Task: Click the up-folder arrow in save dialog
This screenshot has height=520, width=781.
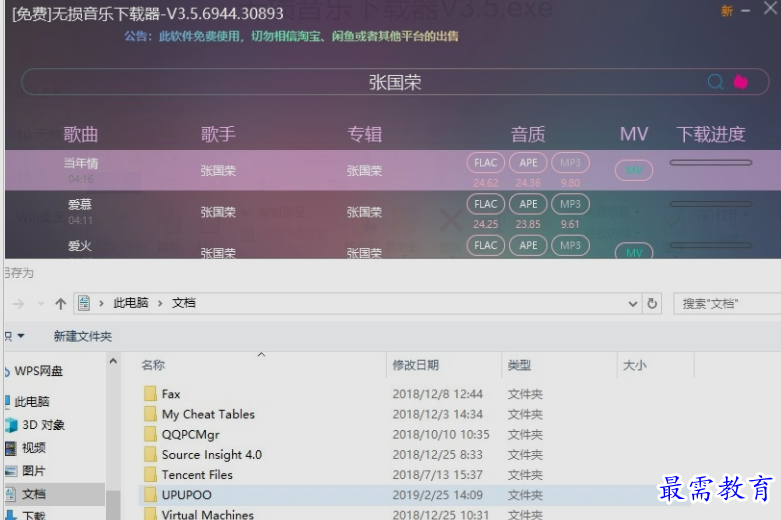Action: click(x=61, y=303)
